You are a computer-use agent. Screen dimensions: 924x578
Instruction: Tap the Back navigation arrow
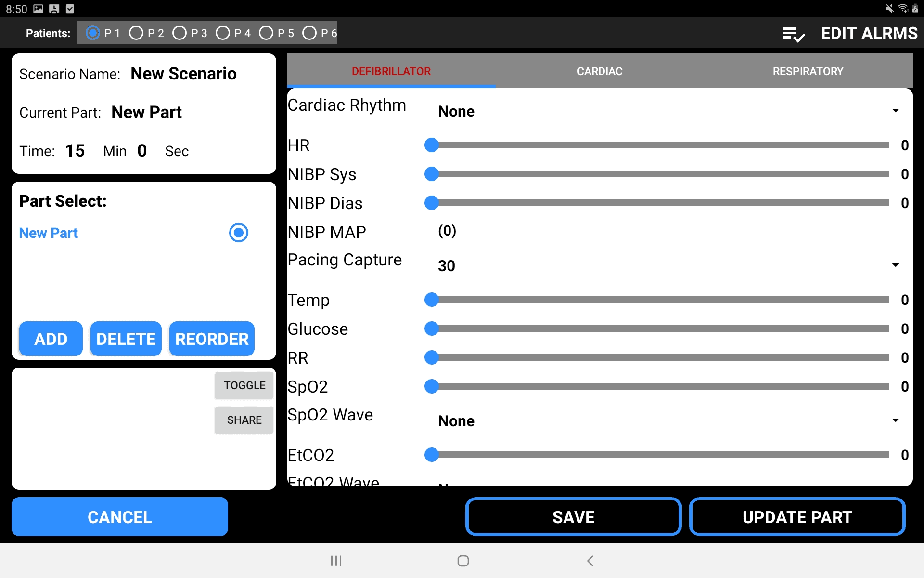click(x=589, y=561)
